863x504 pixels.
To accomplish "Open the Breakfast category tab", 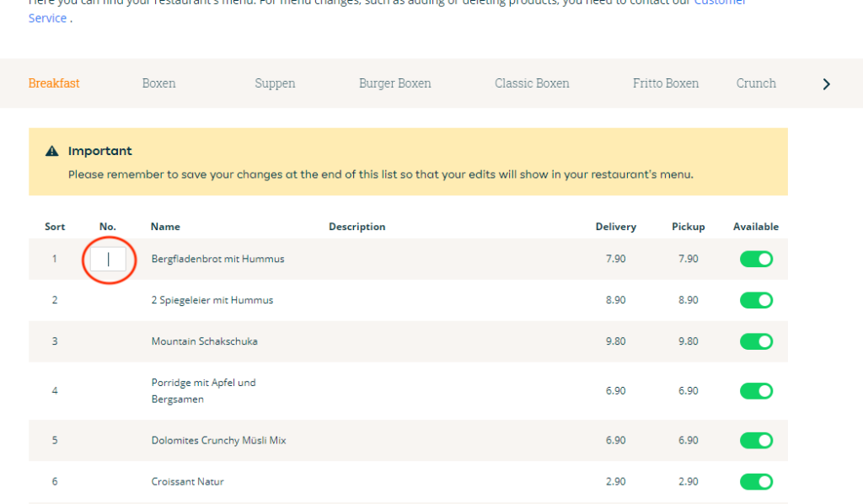I will (x=54, y=83).
